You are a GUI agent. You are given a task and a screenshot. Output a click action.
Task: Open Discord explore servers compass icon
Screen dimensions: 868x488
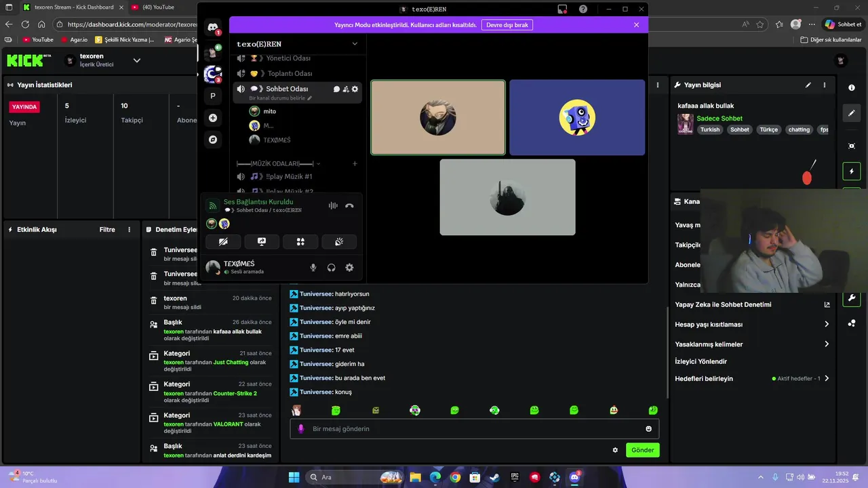[x=212, y=140]
